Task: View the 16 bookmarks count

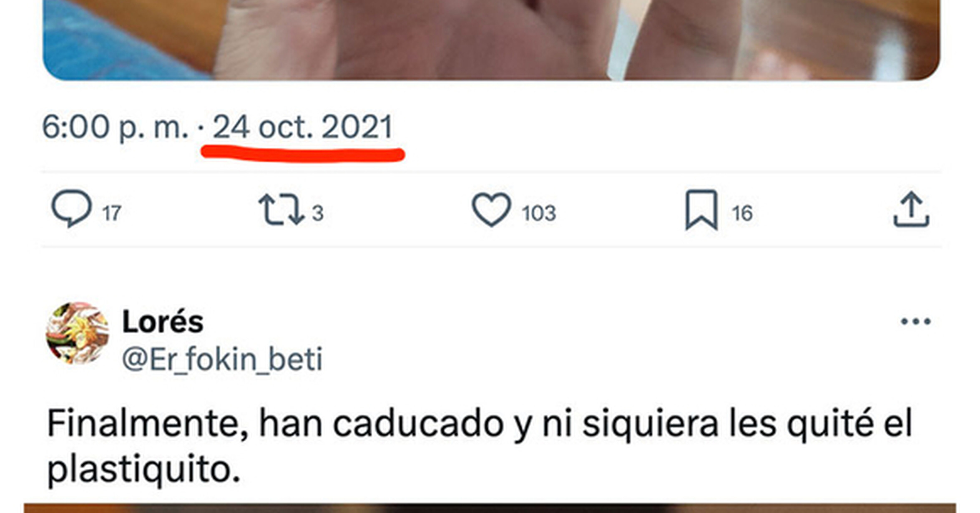Action: point(742,214)
